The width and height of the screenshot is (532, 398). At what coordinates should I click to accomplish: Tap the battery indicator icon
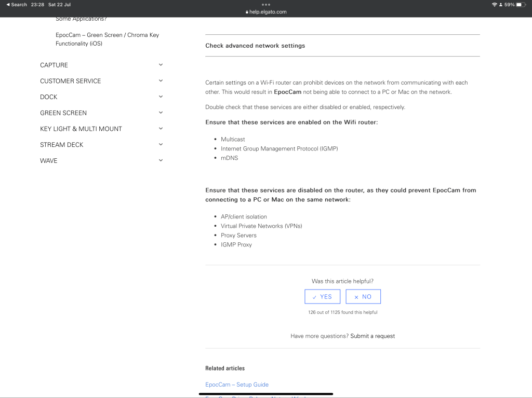point(521,5)
